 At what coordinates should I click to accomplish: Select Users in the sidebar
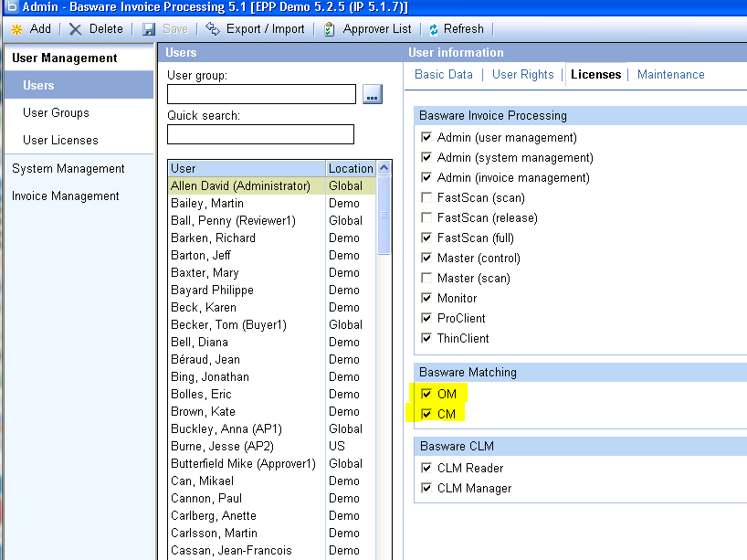(79, 85)
